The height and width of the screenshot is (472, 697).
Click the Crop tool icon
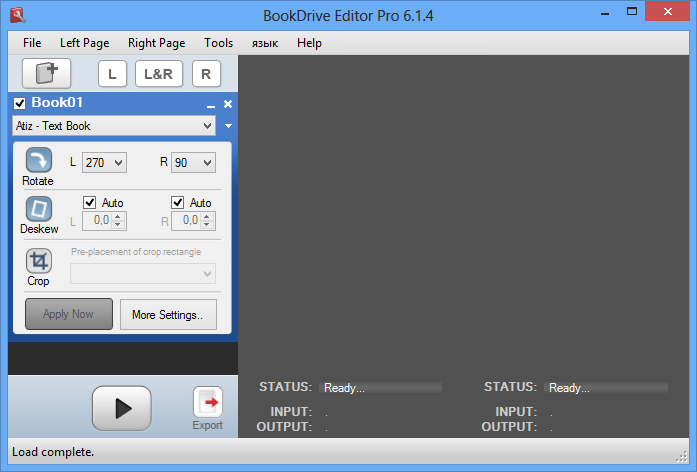point(39,260)
